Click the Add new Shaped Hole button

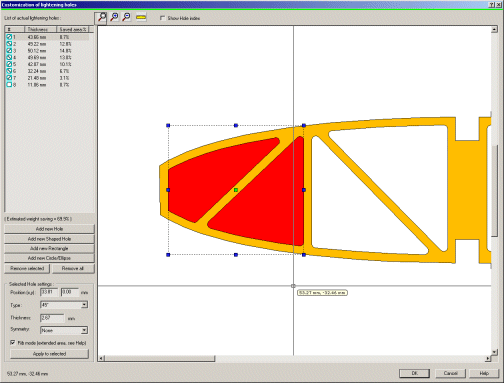(49, 239)
